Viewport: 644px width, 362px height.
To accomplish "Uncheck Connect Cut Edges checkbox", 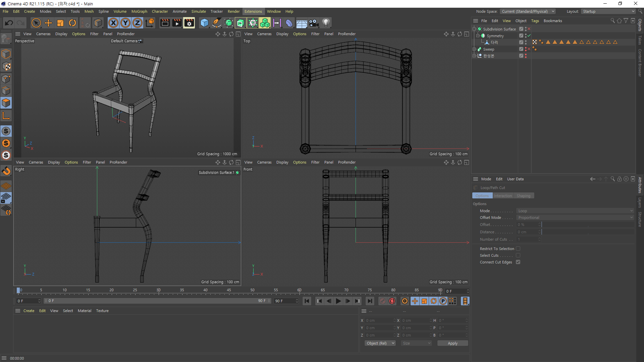I will tap(518, 262).
